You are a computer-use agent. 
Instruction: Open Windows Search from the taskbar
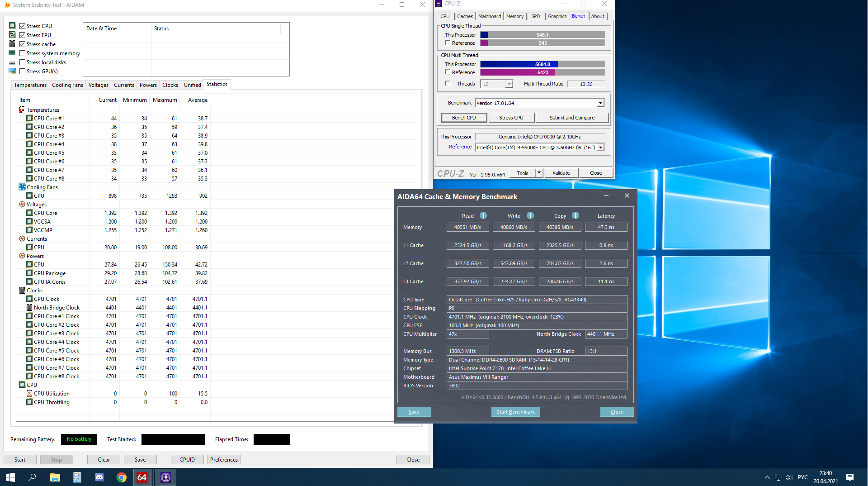[x=32, y=477]
